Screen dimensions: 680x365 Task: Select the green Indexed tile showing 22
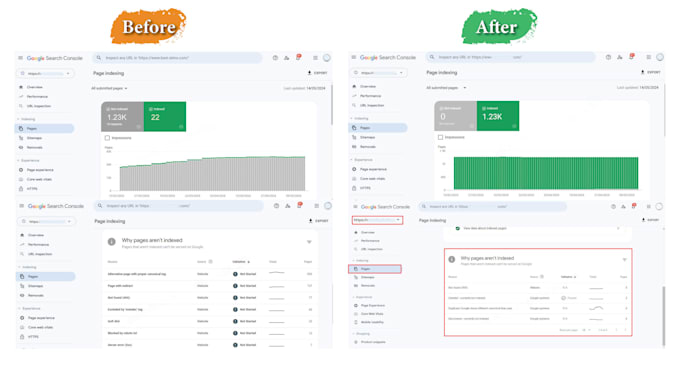point(165,116)
